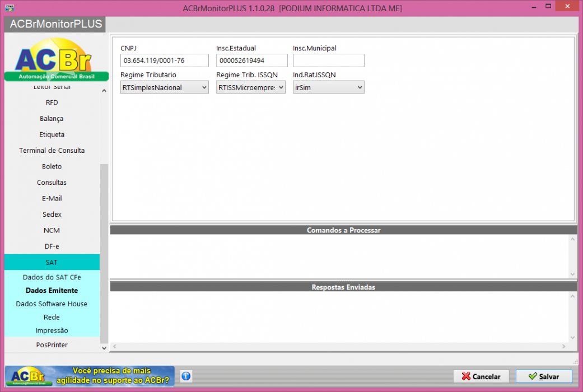Open DF-e section

52,246
